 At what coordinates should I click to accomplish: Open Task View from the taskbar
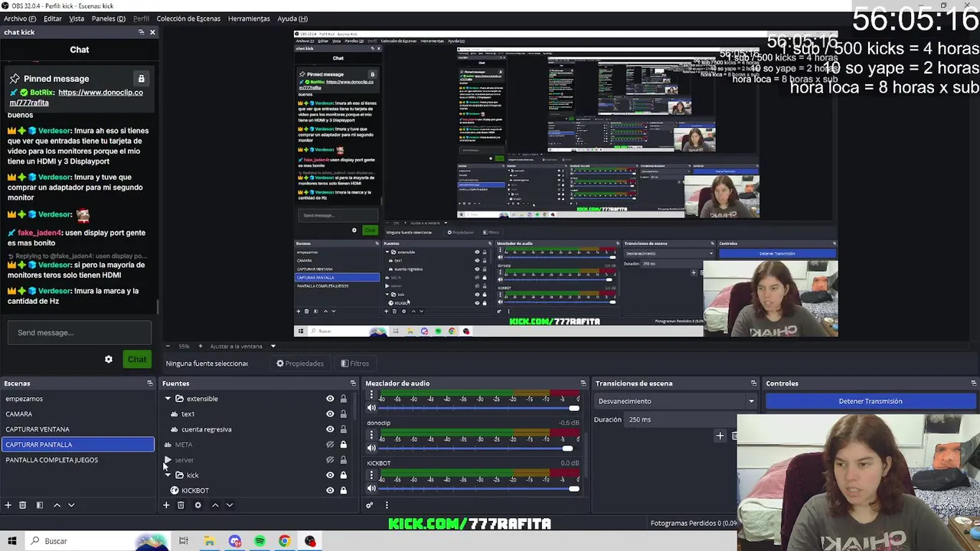click(x=184, y=541)
